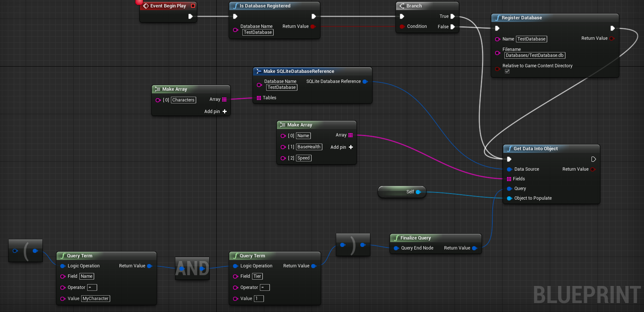Click Register Database Return Value pin
Screen dimensions: 644x312
point(612,38)
